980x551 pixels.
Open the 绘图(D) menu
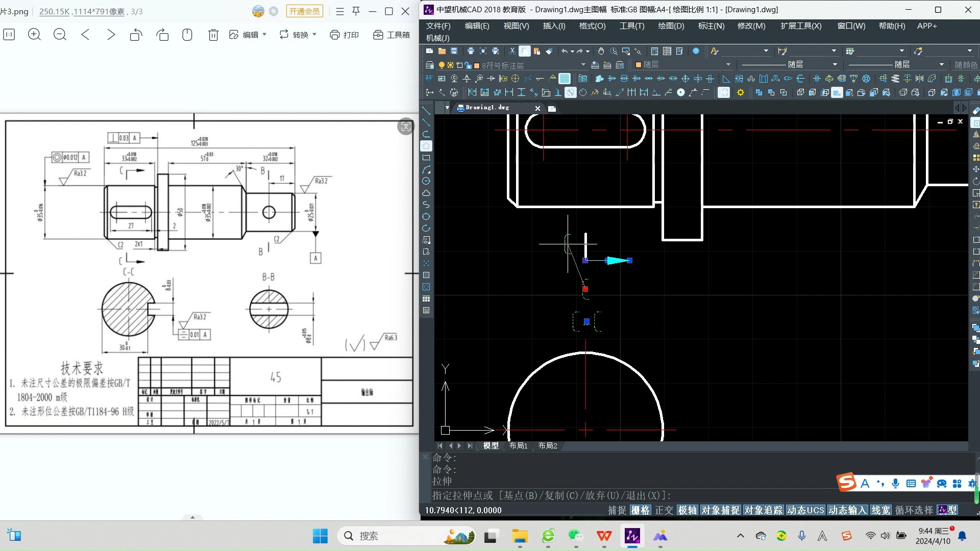click(x=671, y=26)
